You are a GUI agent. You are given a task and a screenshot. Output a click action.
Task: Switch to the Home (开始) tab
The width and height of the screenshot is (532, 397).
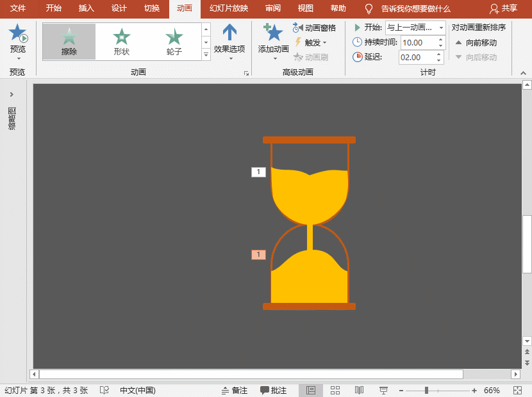(x=54, y=8)
